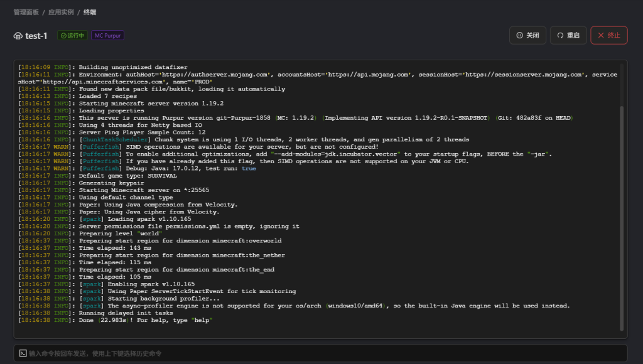Click the sessionserver.mojang.com URL in log
Image resolution: width=643 pixels, height=364 pixels.
[524, 75]
